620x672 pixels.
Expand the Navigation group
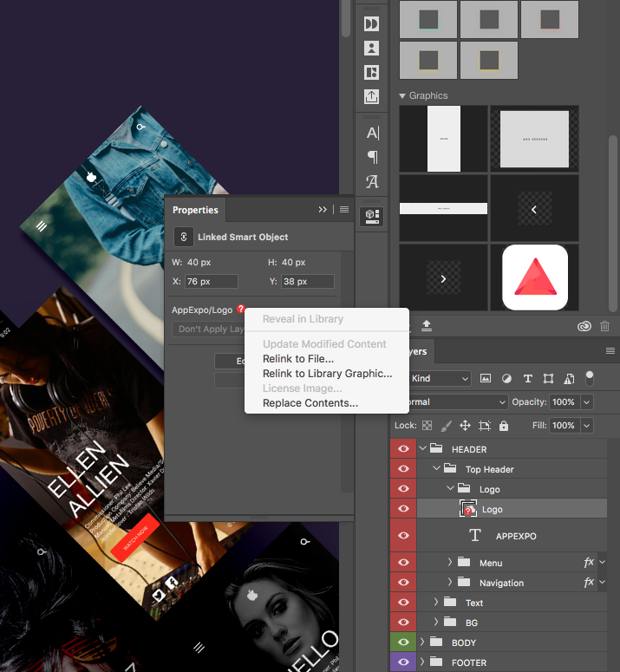450,582
